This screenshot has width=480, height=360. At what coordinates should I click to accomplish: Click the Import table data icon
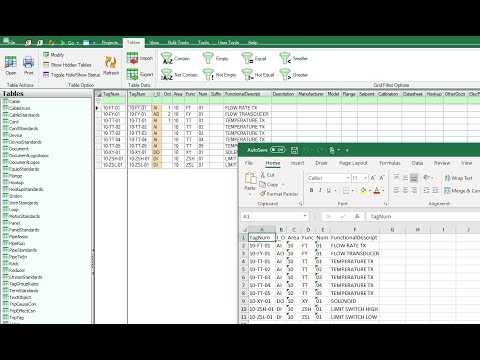tap(132, 58)
